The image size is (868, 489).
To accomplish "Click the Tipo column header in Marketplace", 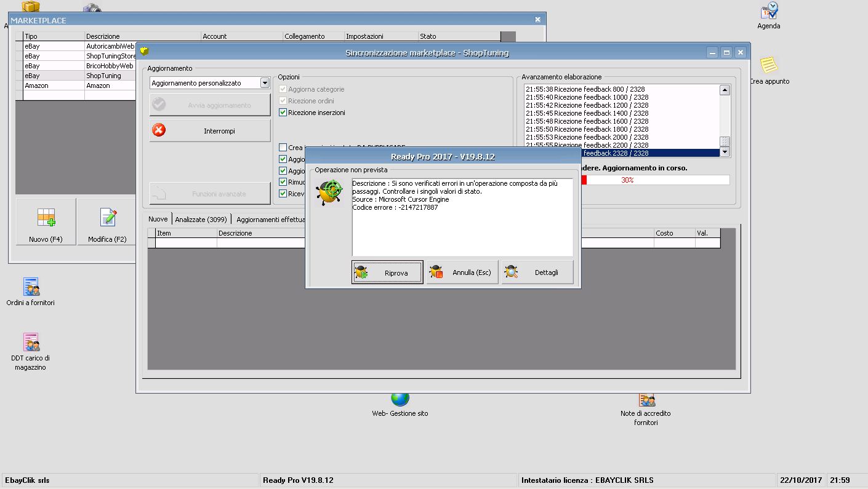I will [54, 36].
